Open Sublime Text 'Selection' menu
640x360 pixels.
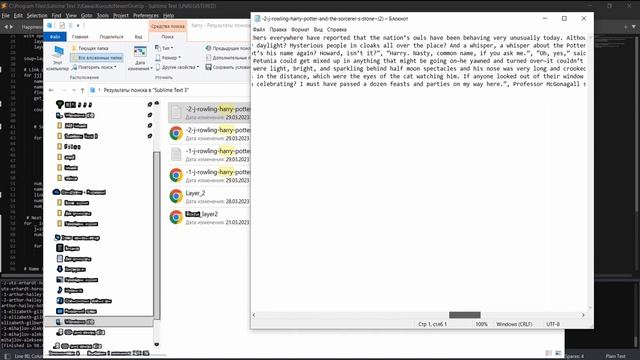point(37,16)
